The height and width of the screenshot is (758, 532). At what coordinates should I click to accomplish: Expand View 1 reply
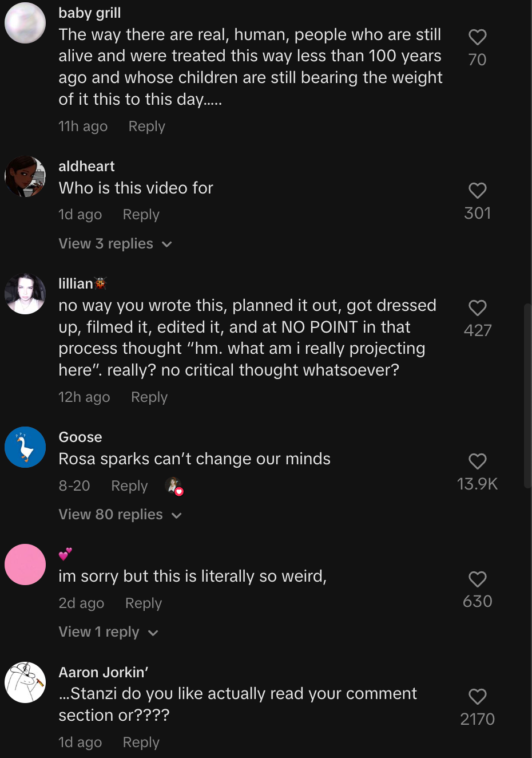(108, 632)
